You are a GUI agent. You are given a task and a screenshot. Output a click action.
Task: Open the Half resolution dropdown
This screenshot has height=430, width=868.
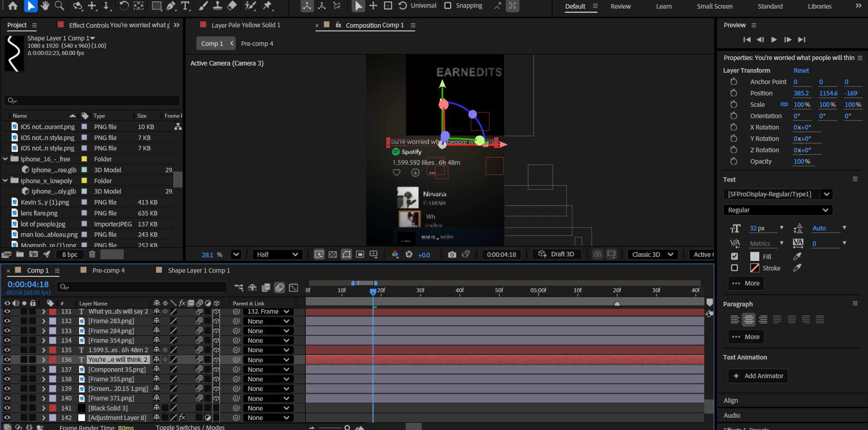(278, 255)
